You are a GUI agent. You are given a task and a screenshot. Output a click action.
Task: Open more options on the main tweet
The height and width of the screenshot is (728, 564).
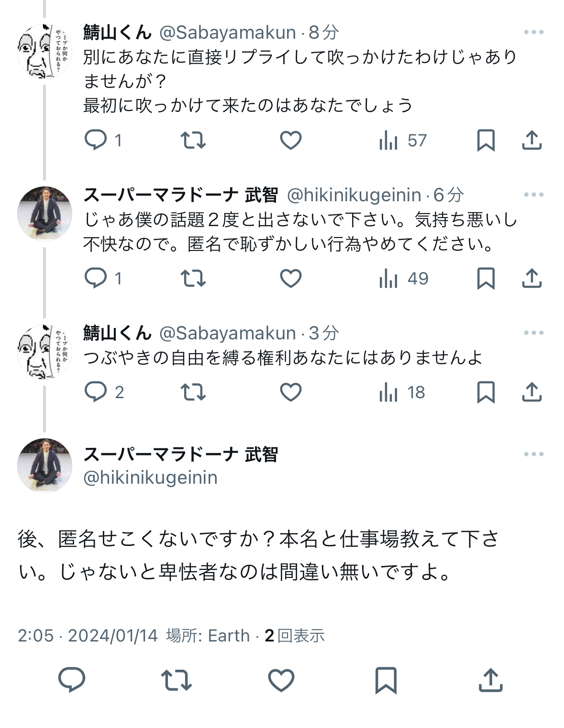[x=533, y=454]
